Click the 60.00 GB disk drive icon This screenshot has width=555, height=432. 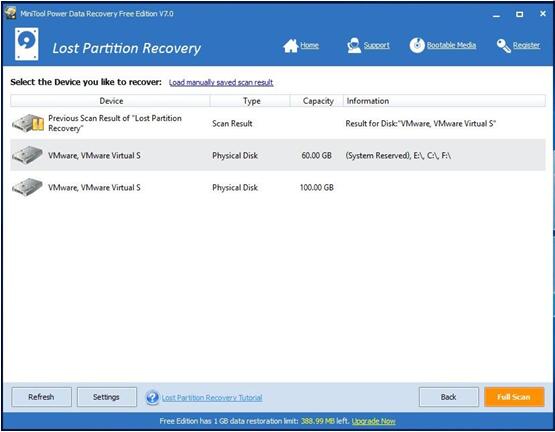27,155
